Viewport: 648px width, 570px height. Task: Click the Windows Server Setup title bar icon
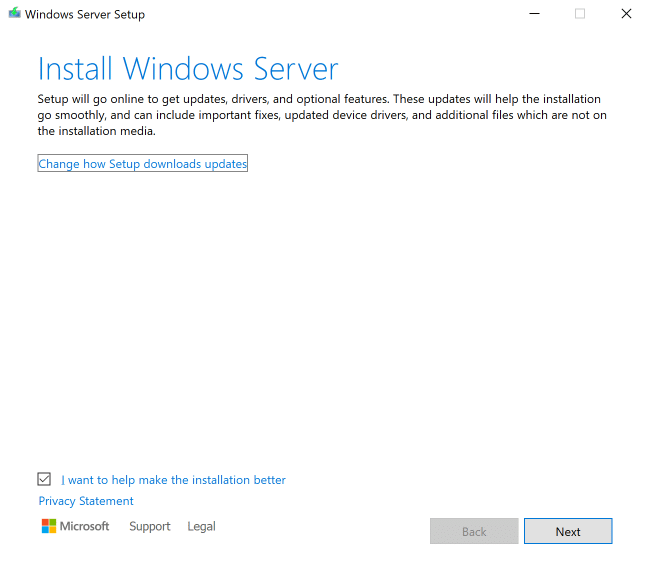click(14, 13)
